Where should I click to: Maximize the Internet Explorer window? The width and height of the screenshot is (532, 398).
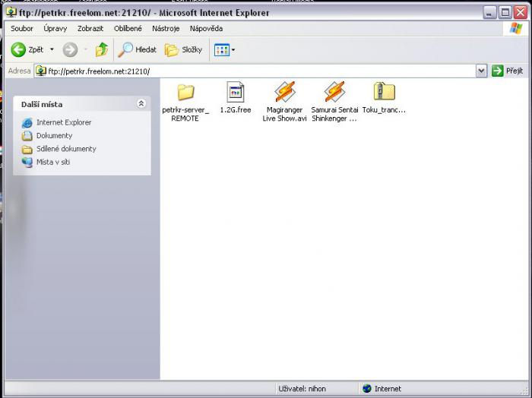coord(505,13)
